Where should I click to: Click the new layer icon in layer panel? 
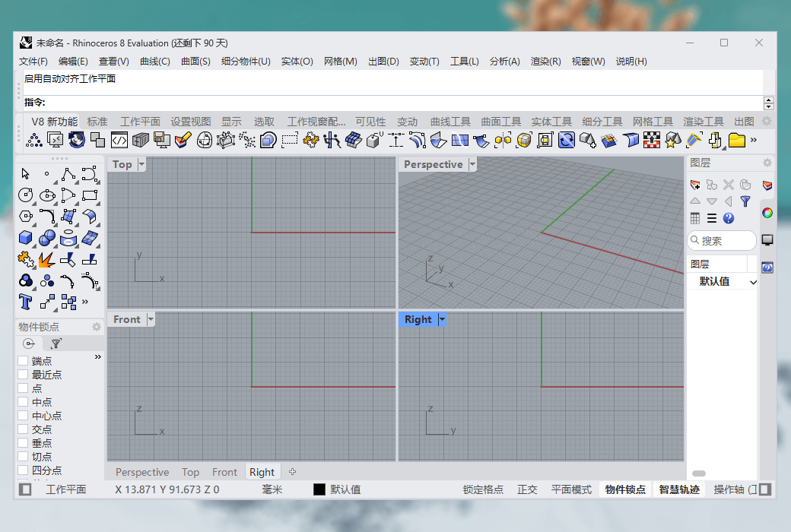[x=695, y=185]
